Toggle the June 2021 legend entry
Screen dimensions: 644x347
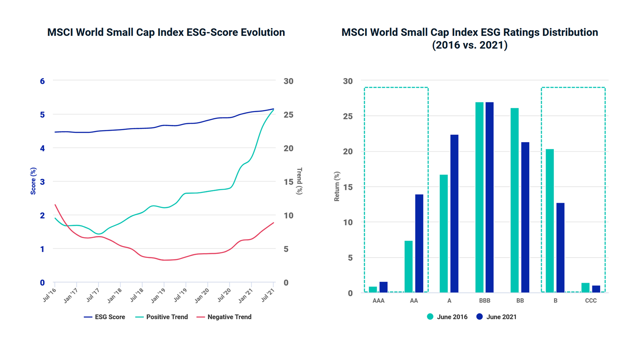496,317
